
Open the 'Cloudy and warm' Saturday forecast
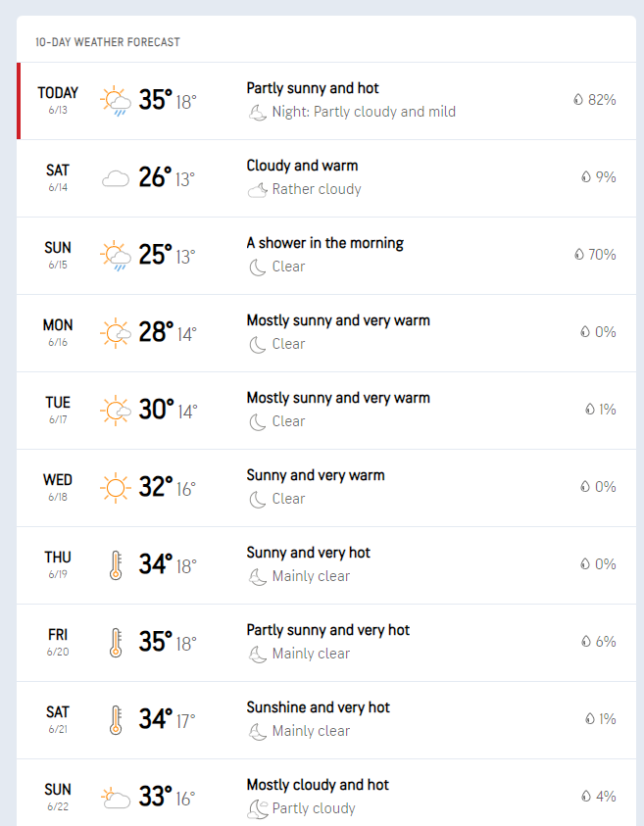point(326,178)
